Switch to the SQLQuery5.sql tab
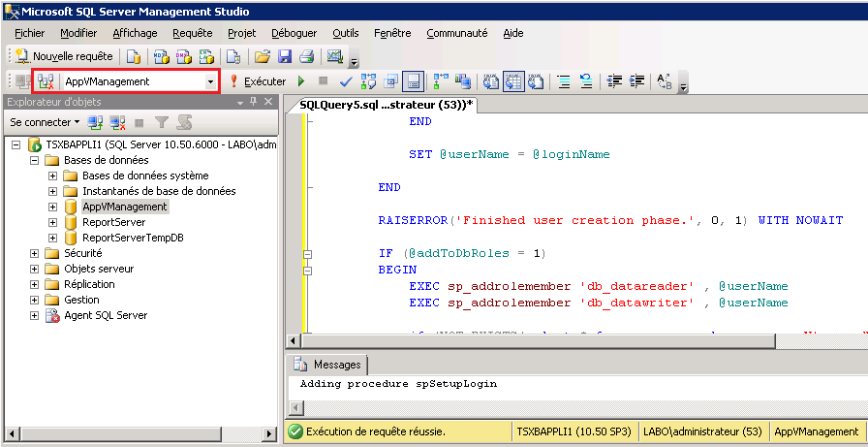Screen dimensions: 868x447 pyautogui.click(x=386, y=106)
